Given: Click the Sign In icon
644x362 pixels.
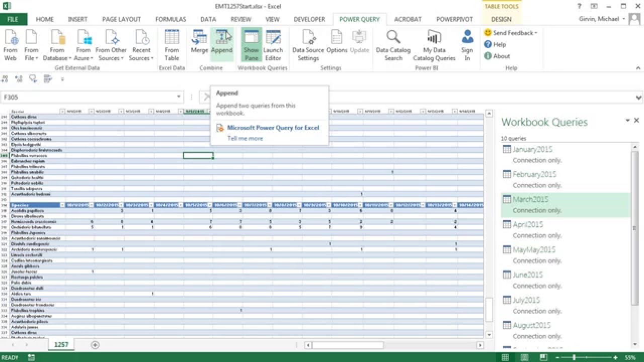Looking at the screenshot, I should [x=467, y=45].
